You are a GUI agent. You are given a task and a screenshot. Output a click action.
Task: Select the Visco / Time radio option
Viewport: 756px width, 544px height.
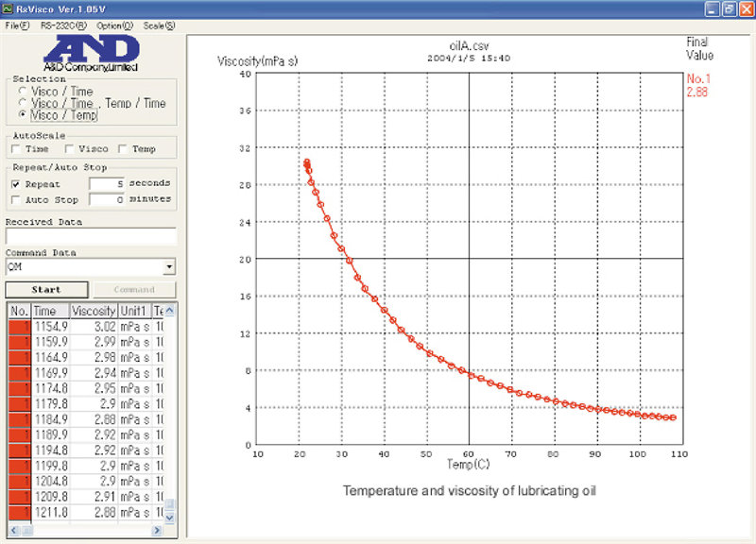click(24, 93)
